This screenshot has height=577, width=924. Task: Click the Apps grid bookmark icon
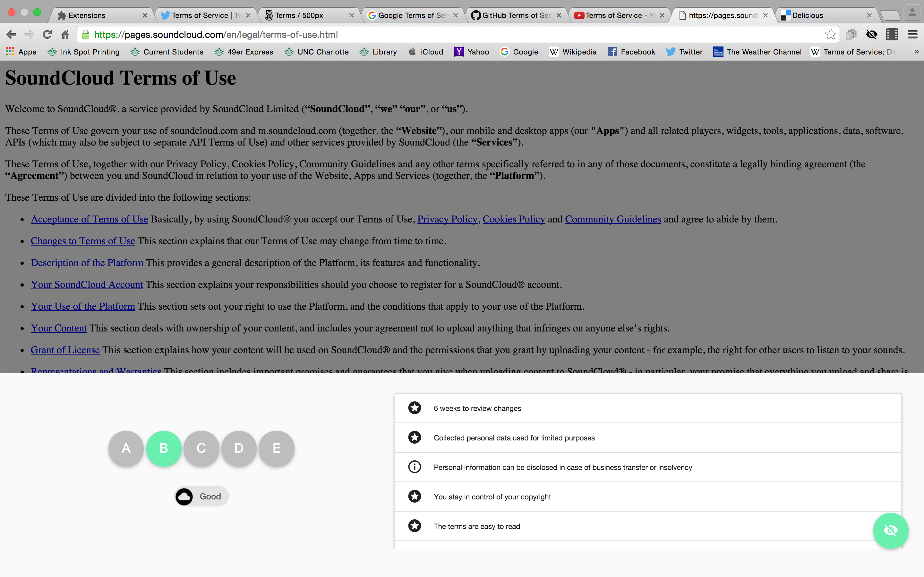(10, 52)
